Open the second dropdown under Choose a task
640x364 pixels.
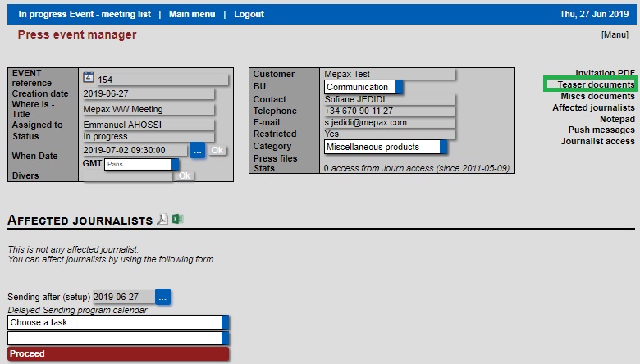[x=225, y=338]
